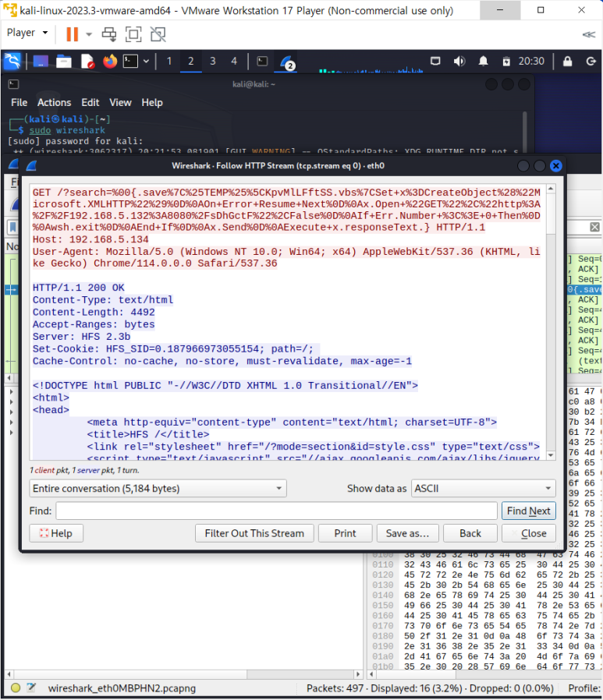603x700 pixels.
Task: Open terminal Edit menu
Action: click(90, 103)
